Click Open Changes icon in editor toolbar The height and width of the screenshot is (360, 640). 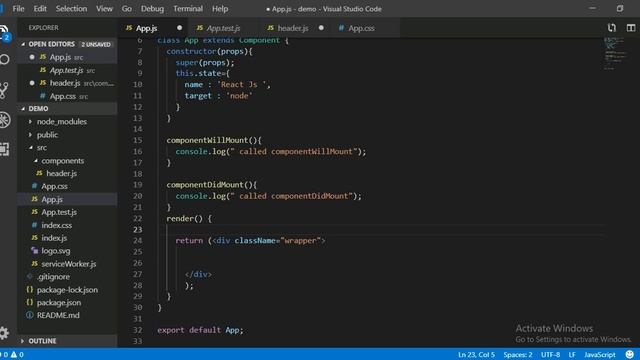coord(611,28)
